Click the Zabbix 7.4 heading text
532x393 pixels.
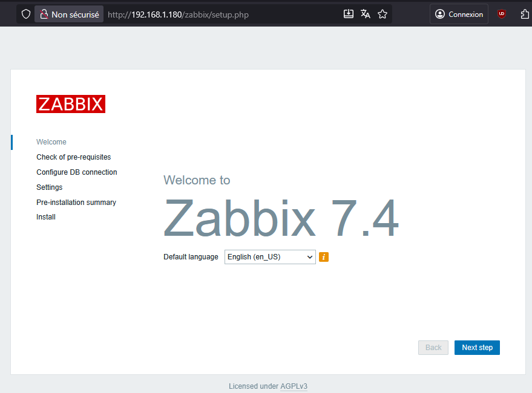point(281,218)
